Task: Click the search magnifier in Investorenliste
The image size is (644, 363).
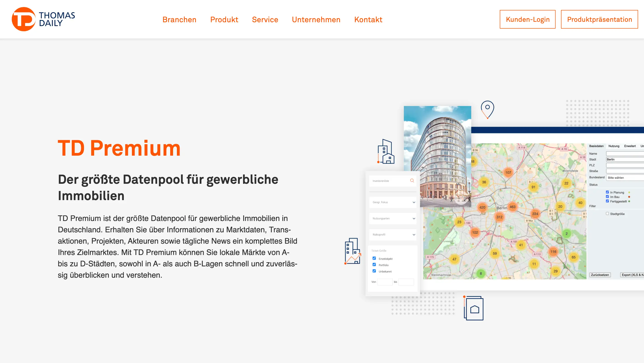Action: point(412,181)
